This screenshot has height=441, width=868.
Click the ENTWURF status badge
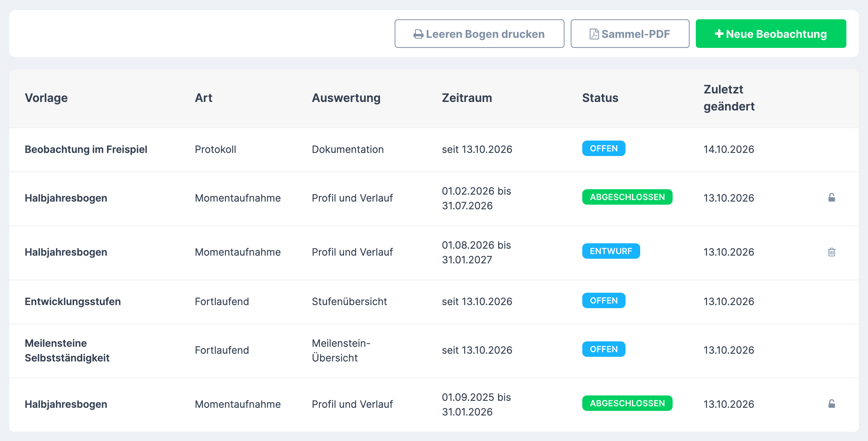point(611,251)
